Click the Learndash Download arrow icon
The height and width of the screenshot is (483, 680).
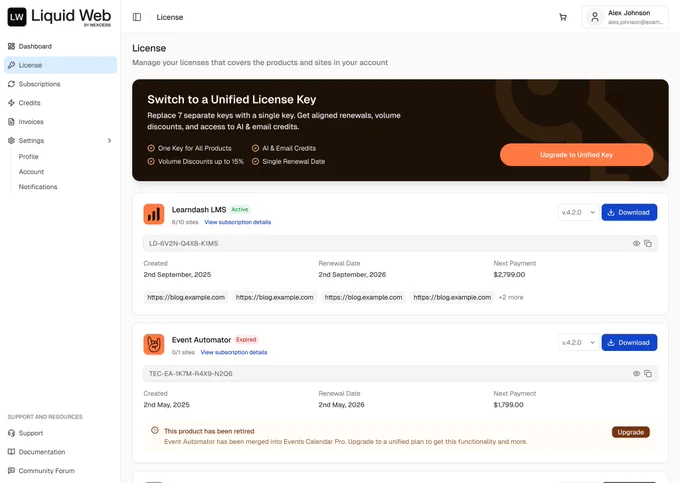[611, 212]
